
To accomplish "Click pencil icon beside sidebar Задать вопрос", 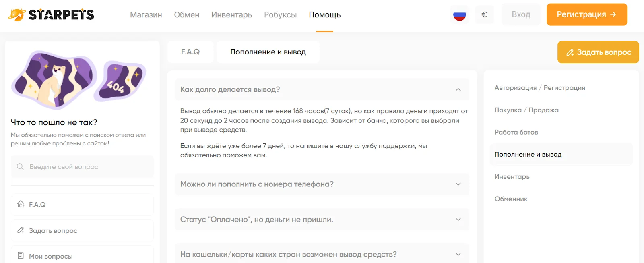I will point(21,230).
